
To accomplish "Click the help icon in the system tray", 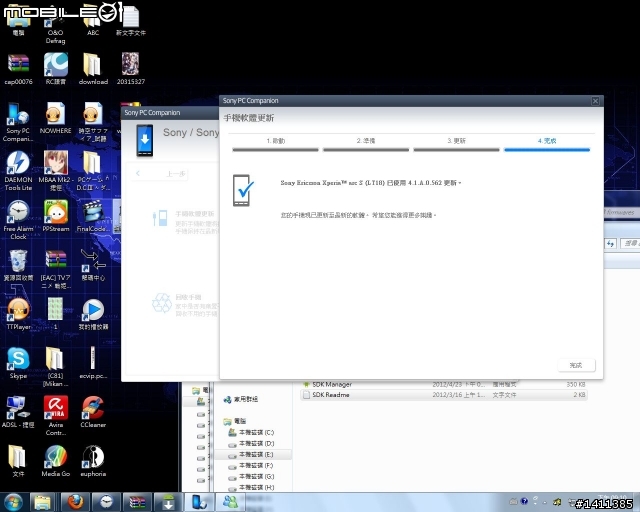I will [x=524, y=501].
